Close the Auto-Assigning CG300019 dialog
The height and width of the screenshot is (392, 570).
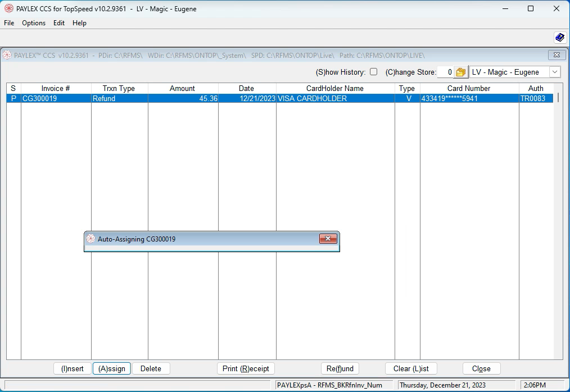328,239
